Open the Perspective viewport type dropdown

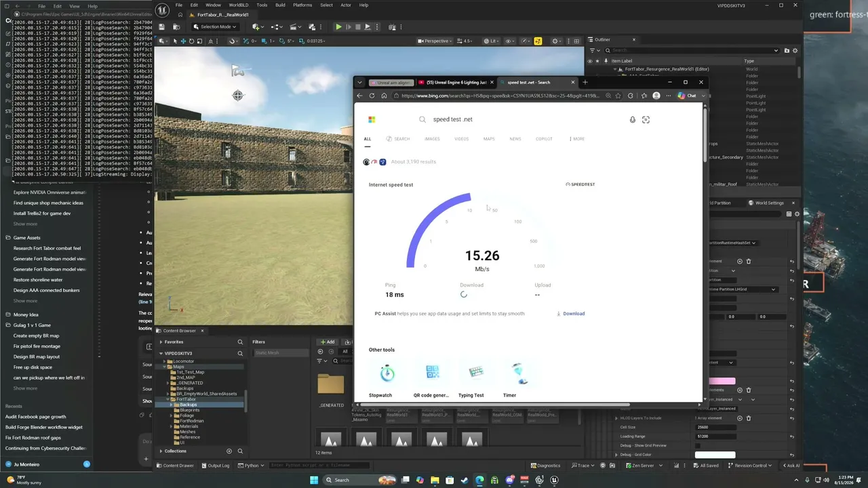click(x=434, y=41)
